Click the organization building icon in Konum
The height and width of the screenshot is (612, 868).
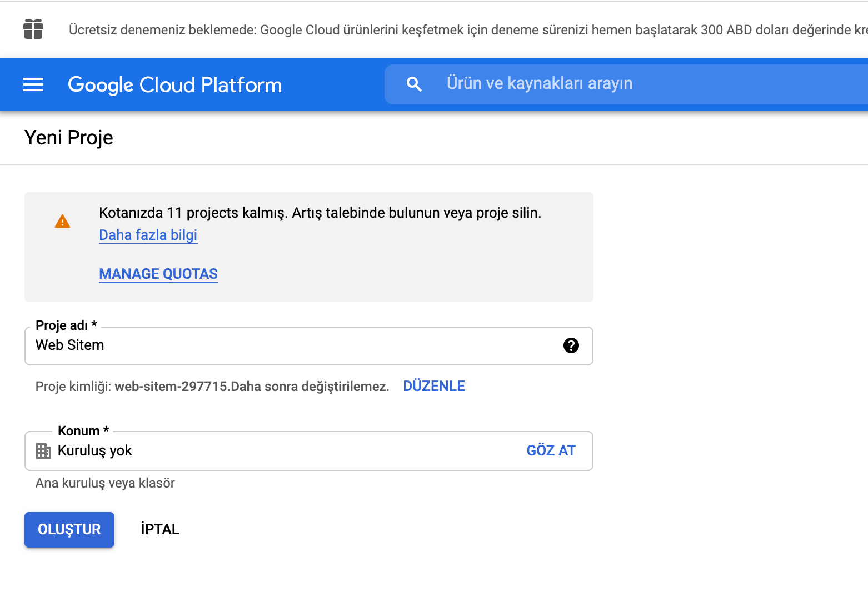click(x=43, y=451)
